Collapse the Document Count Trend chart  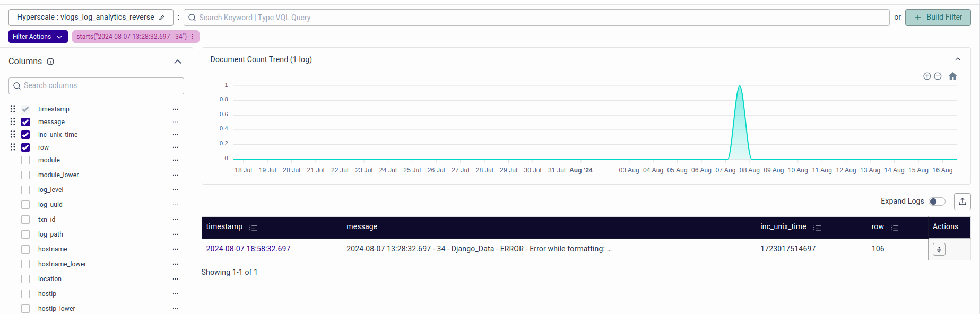[957, 59]
